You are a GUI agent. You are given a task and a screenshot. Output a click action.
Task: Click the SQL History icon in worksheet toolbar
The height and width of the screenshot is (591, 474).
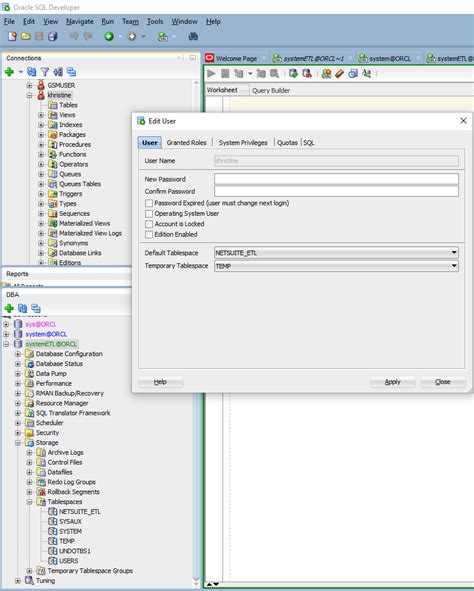(x=353, y=73)
